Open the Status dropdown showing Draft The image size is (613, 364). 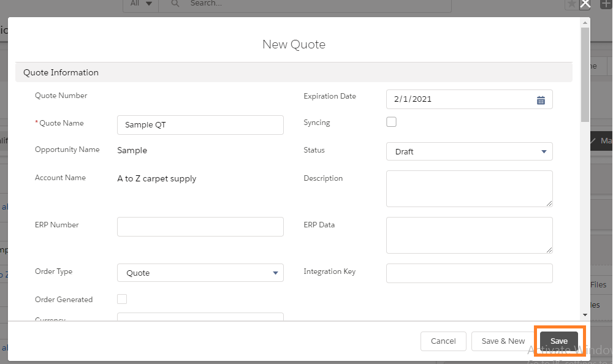coord(469,152)
